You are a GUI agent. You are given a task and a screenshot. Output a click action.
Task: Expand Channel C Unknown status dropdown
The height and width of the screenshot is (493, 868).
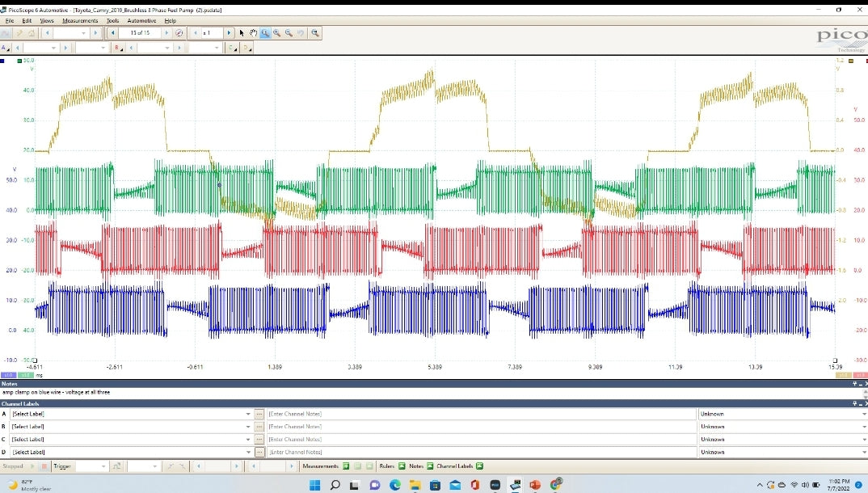864,440
